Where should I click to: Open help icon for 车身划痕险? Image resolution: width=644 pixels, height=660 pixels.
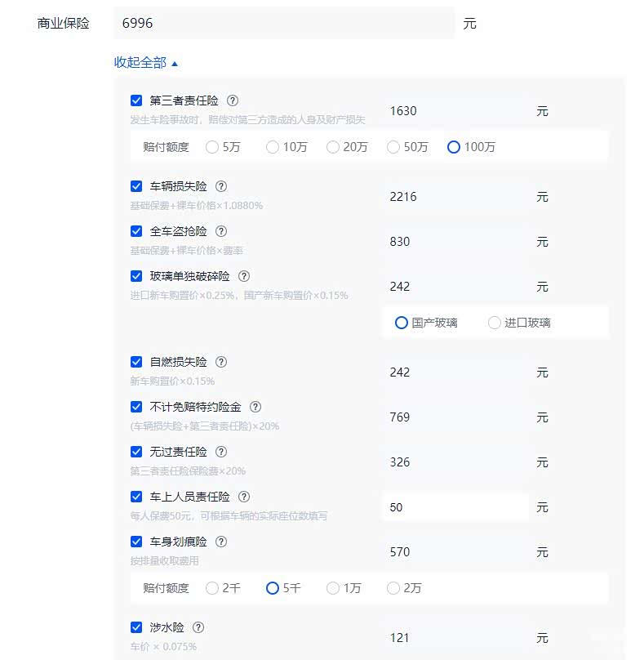[221, 542]
